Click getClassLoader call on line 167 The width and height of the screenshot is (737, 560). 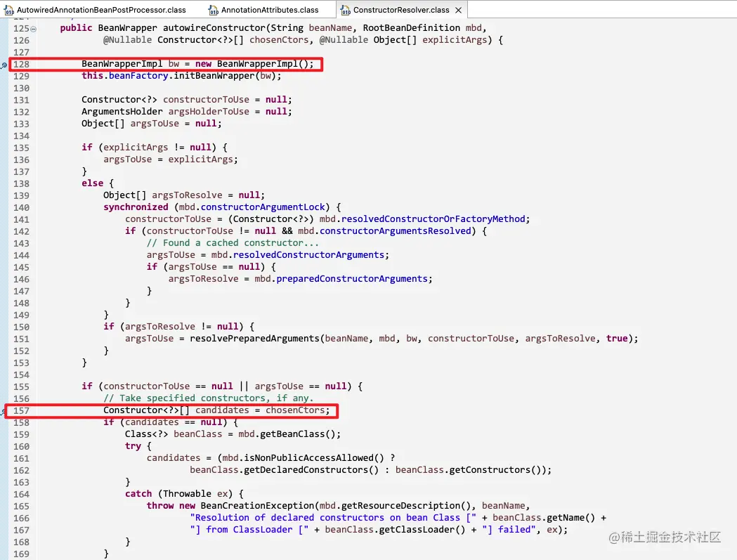pos(417,530)
